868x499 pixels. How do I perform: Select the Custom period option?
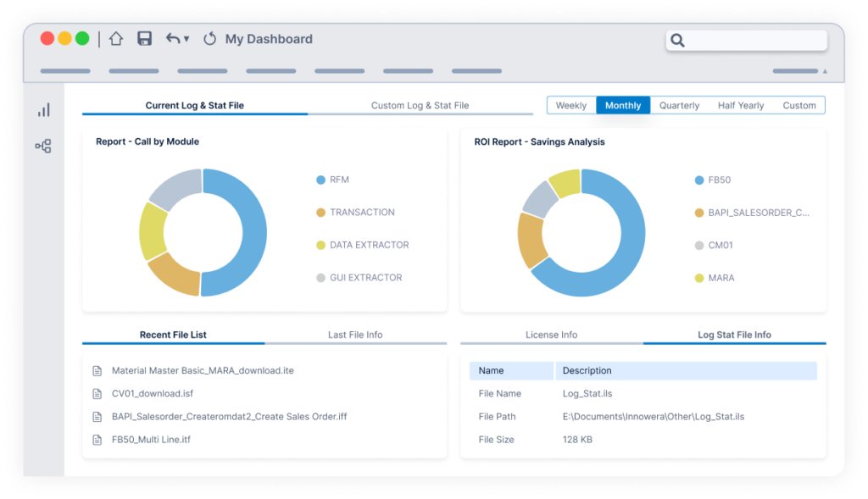pos(799,105)
